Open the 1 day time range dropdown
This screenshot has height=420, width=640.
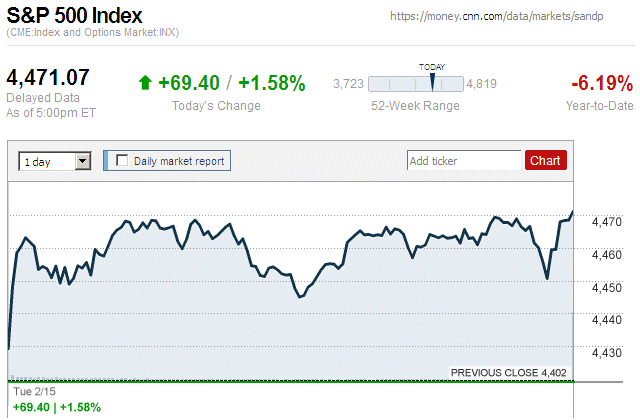point(55,160)
